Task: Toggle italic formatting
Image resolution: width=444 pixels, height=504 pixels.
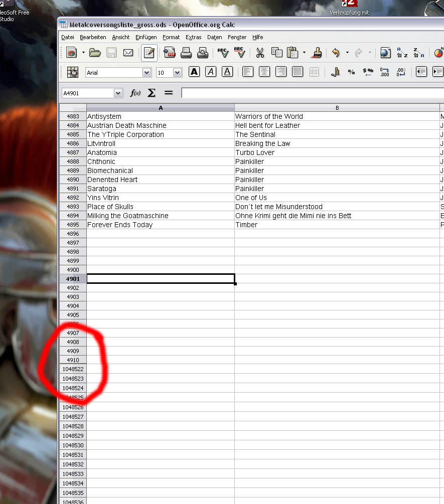Action: (x=211, y=72)
